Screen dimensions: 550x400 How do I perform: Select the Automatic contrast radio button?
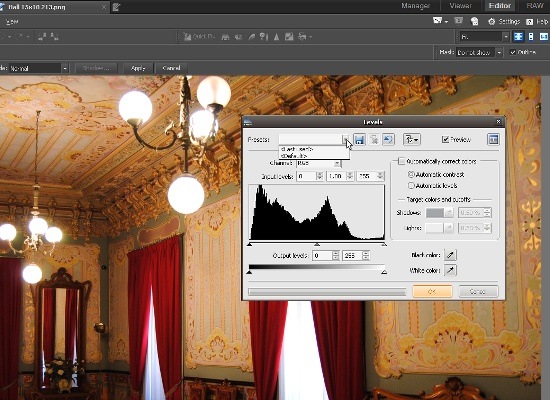411,174
